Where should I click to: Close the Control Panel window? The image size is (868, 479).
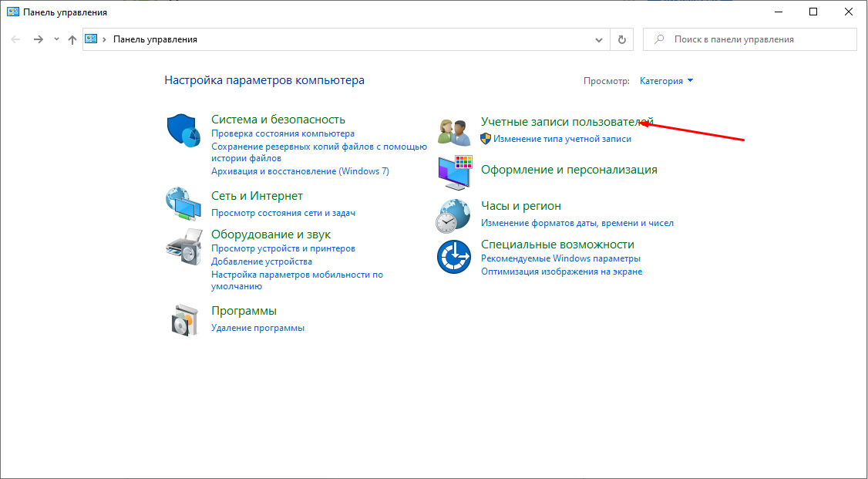click(x=849, y=12)
